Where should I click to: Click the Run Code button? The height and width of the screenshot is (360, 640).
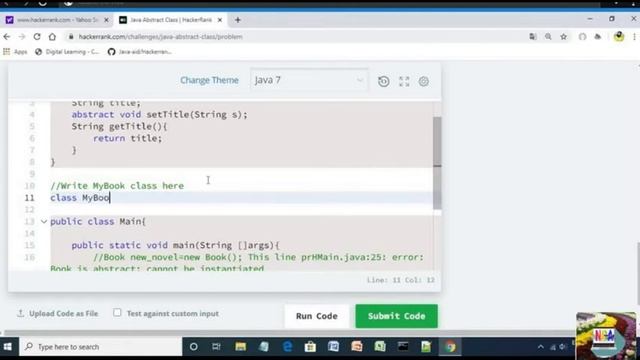[317, 316]
